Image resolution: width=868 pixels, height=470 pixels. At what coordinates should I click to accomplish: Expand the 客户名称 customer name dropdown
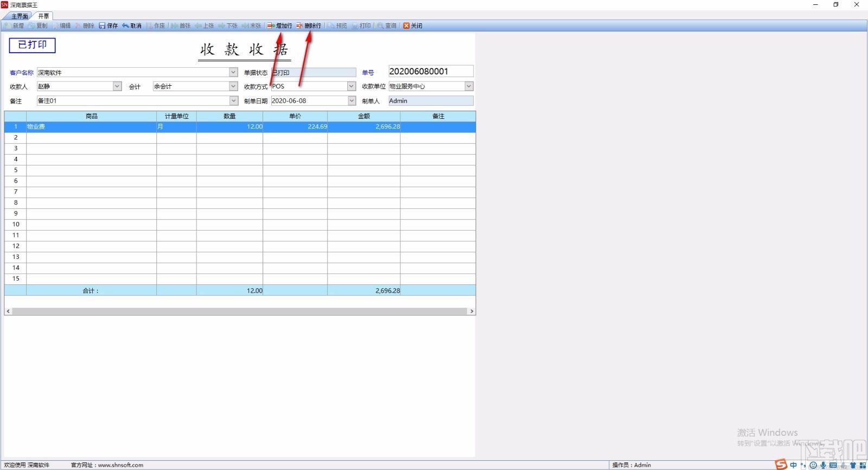click(x=233, y=72)
